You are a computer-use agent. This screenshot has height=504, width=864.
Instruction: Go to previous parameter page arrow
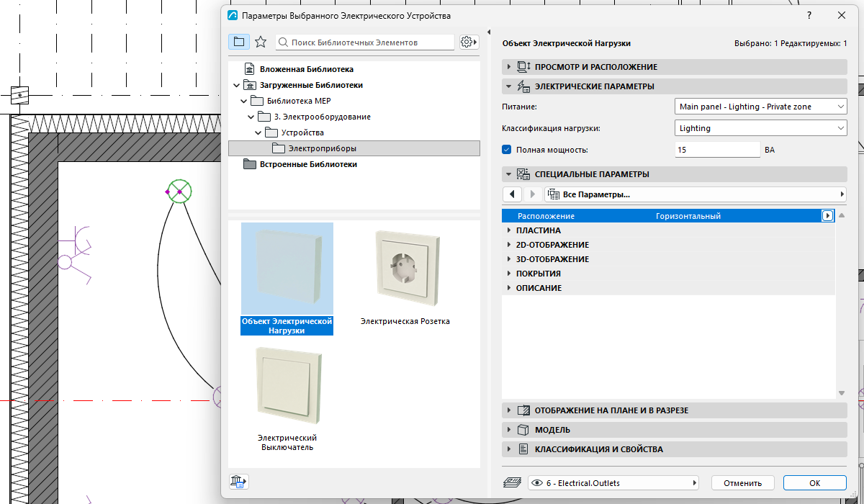(512, 194)
